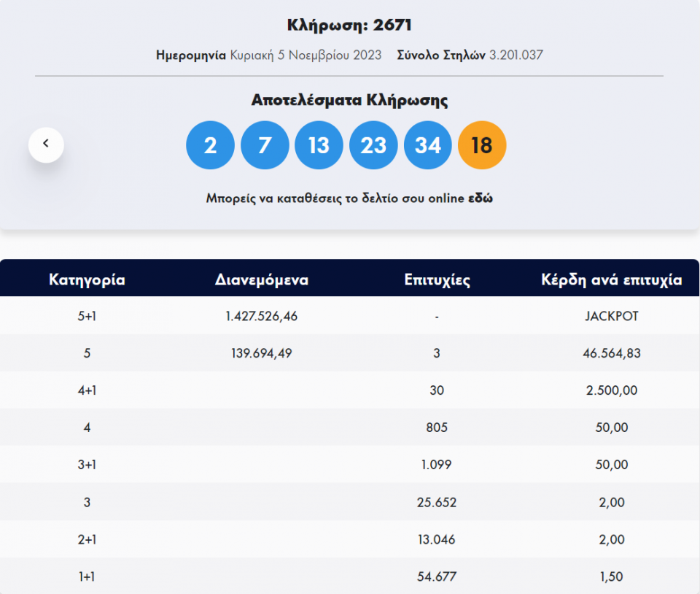Select the 'Επιτυχίες' column header
This screenshot has width=700, height=594.
[x=437, y=279]
